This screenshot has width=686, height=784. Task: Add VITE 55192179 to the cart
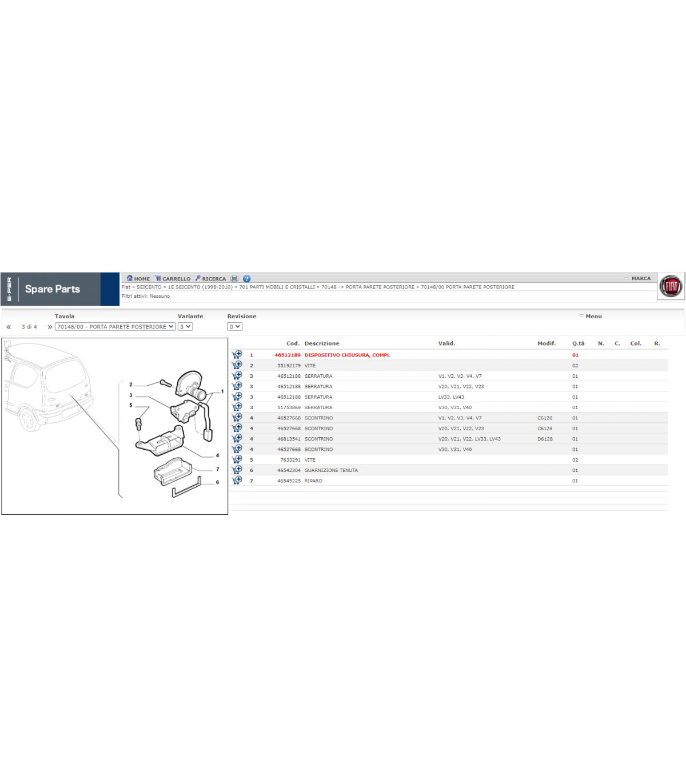237,365
